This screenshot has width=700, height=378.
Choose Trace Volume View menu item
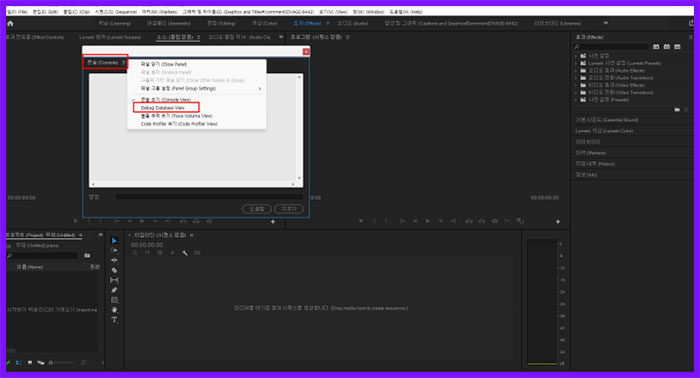[176, 116]
